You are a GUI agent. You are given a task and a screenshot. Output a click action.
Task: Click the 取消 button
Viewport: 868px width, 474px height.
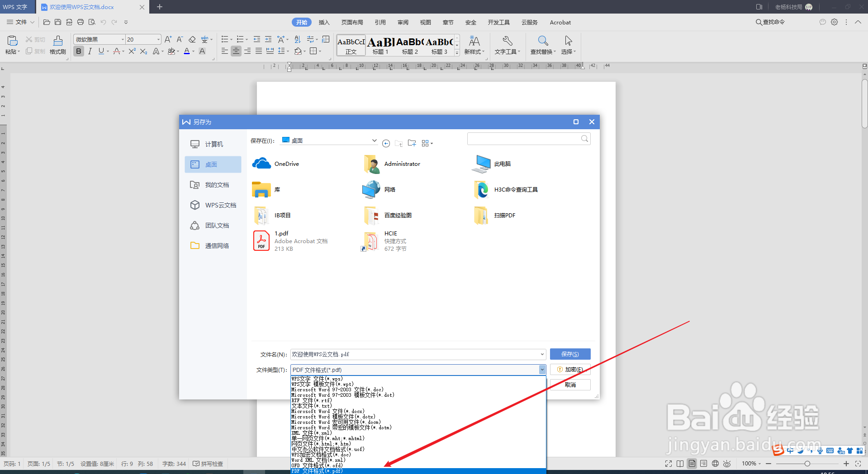click(570, 385)
